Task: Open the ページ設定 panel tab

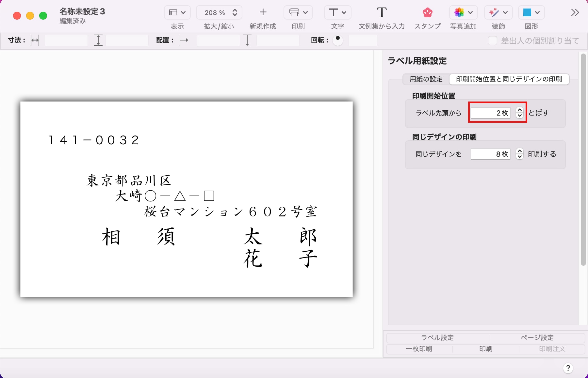Action: tap(537, 338)
